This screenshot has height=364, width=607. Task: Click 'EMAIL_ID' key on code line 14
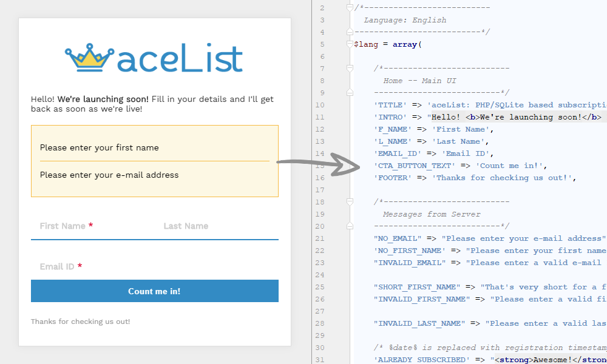(398, 153)
